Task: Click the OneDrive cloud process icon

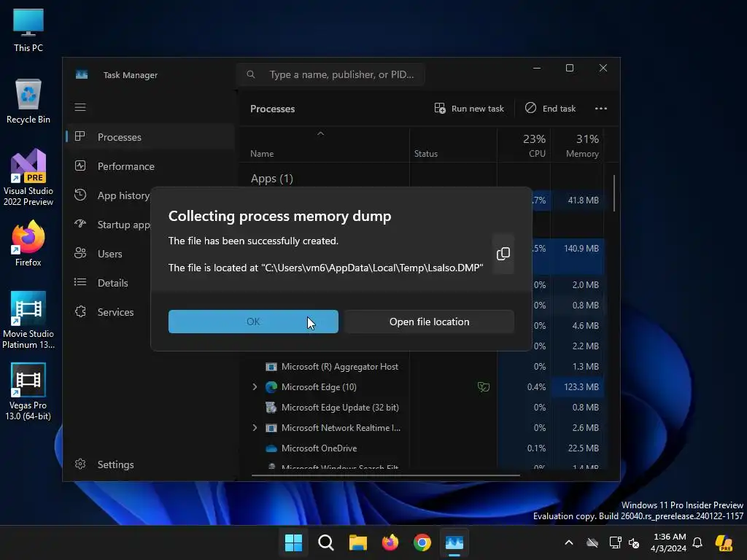Action: [x=271, y=448]
